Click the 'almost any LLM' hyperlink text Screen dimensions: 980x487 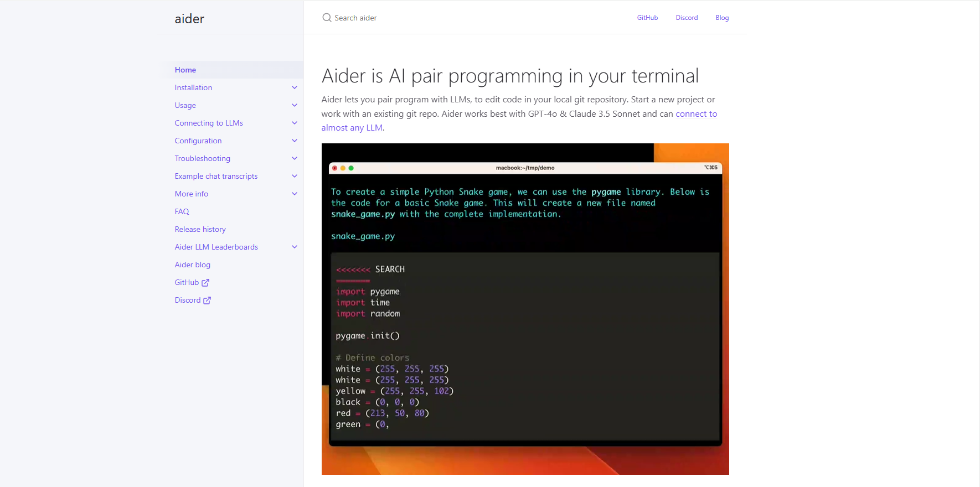[352, 127]
